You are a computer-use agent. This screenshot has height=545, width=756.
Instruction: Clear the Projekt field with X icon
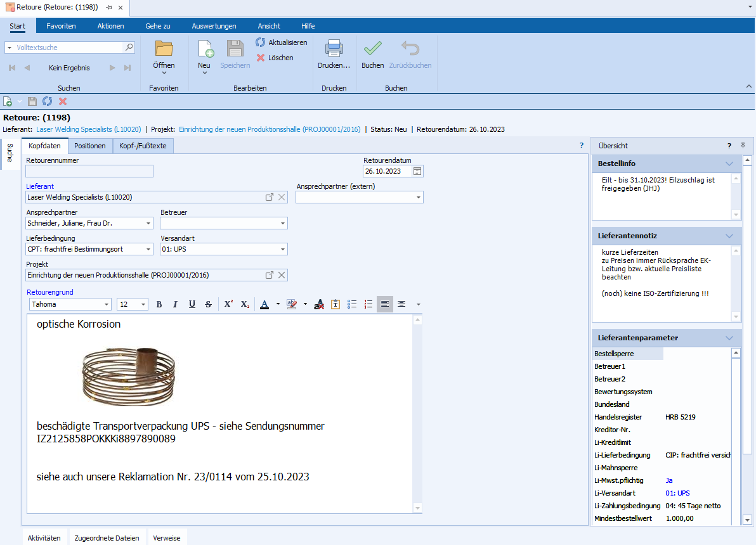(282, 275)
